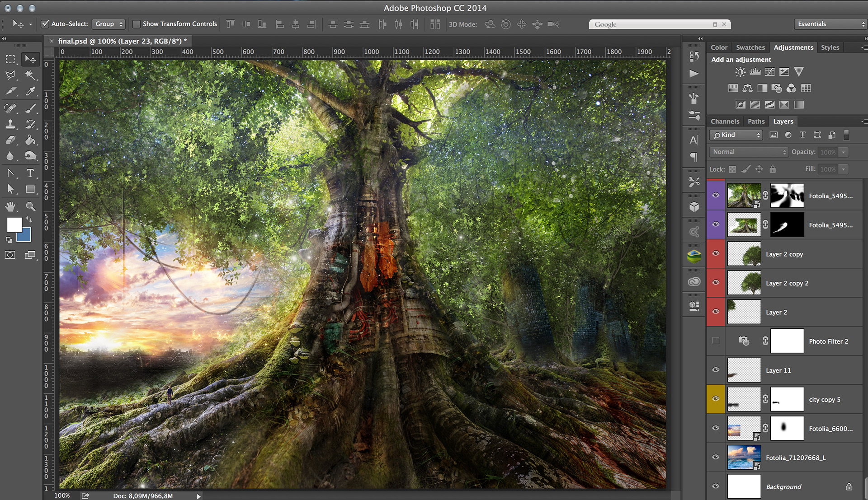868x500 pixels.
Task: Select the Pen tool
Action: [x=10, y=173]
